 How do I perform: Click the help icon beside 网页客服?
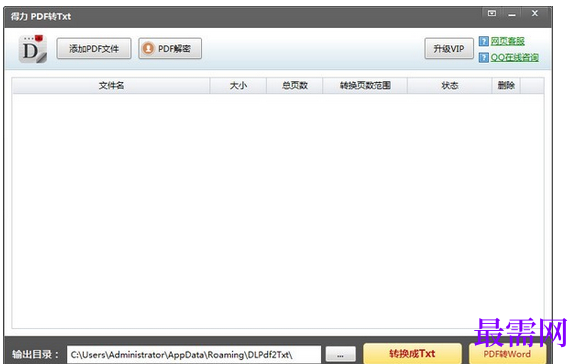click(484, 41)
